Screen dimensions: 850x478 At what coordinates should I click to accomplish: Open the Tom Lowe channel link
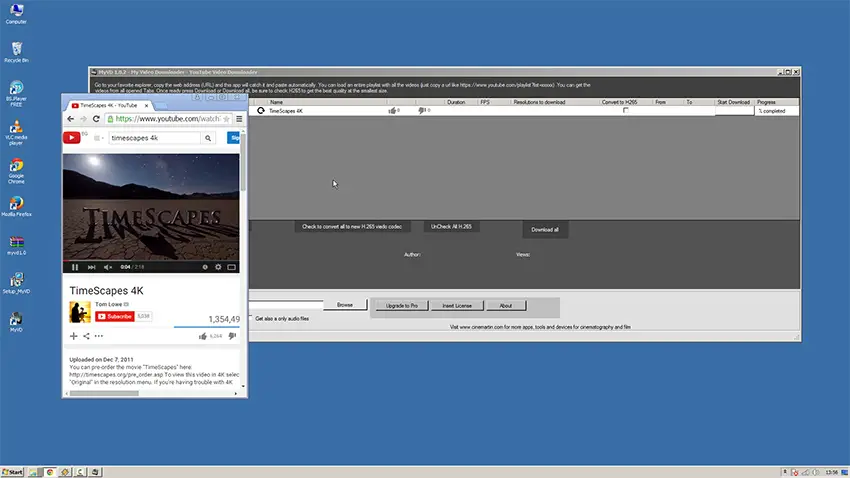click(108, 304)
